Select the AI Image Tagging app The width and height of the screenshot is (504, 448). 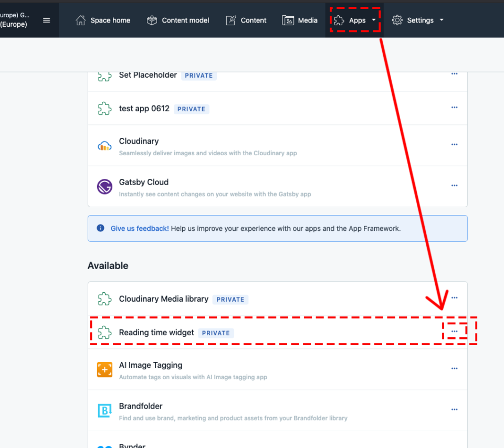point(151,365)
